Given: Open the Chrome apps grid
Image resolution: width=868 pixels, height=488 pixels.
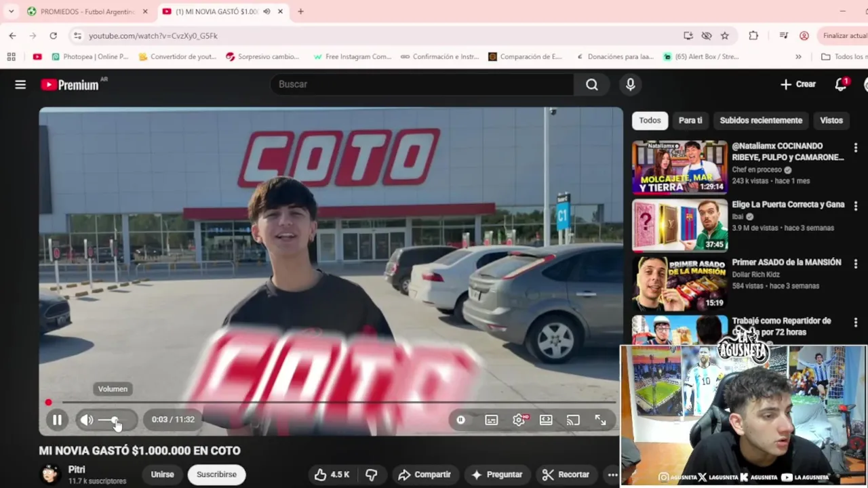Looking at the screenshot, I should coord(11,57).
